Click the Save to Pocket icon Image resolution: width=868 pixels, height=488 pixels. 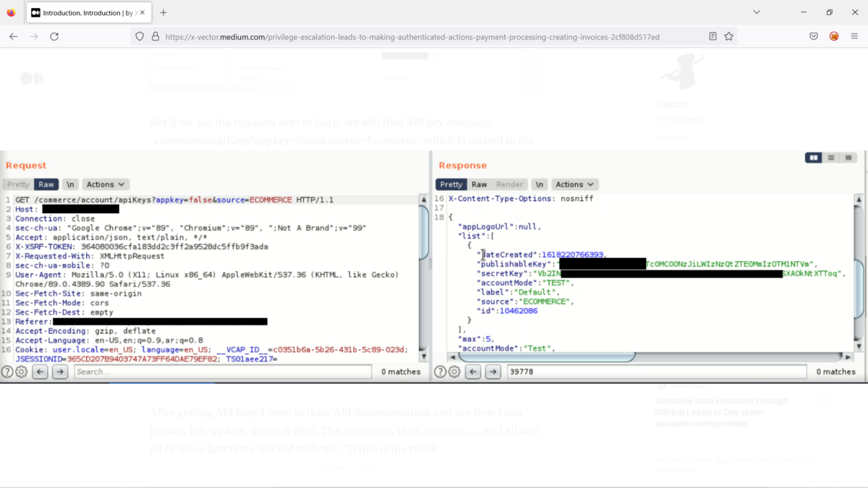coord(814,36)
